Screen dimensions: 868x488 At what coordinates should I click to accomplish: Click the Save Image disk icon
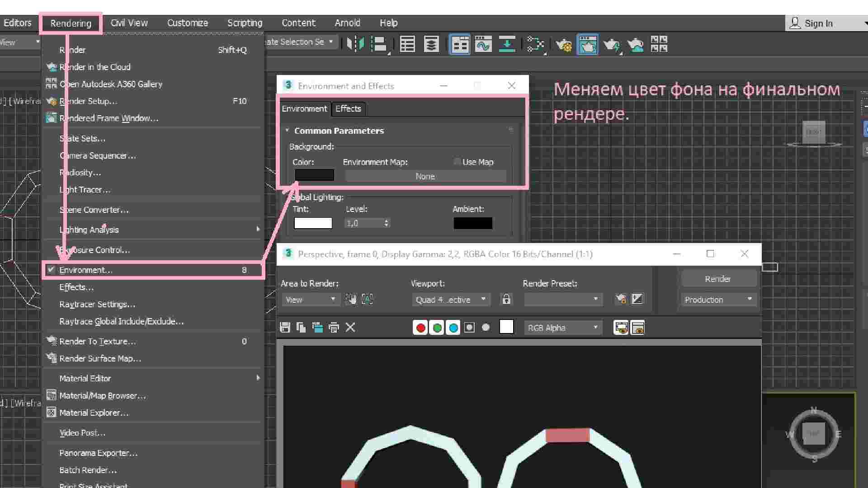[285, 328]
